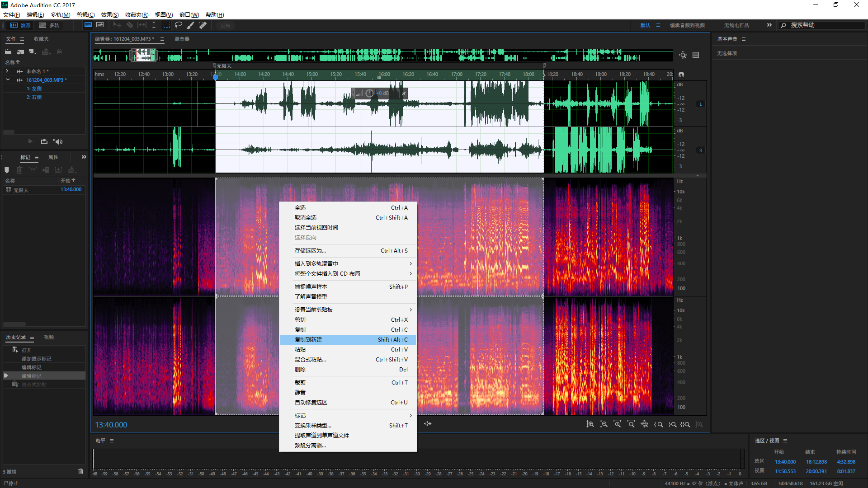Image resolution: width=868 pixels, height=488 pixels.
Task: Select the Time Selection tool
Action: (154, 25)
